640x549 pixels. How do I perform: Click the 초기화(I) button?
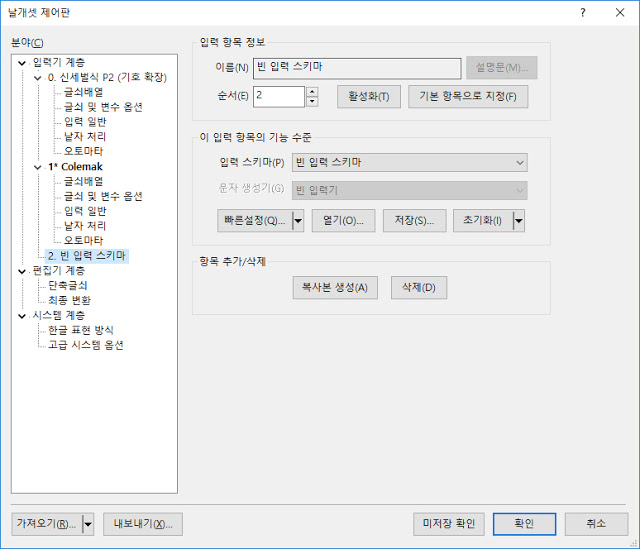point(483,221)
